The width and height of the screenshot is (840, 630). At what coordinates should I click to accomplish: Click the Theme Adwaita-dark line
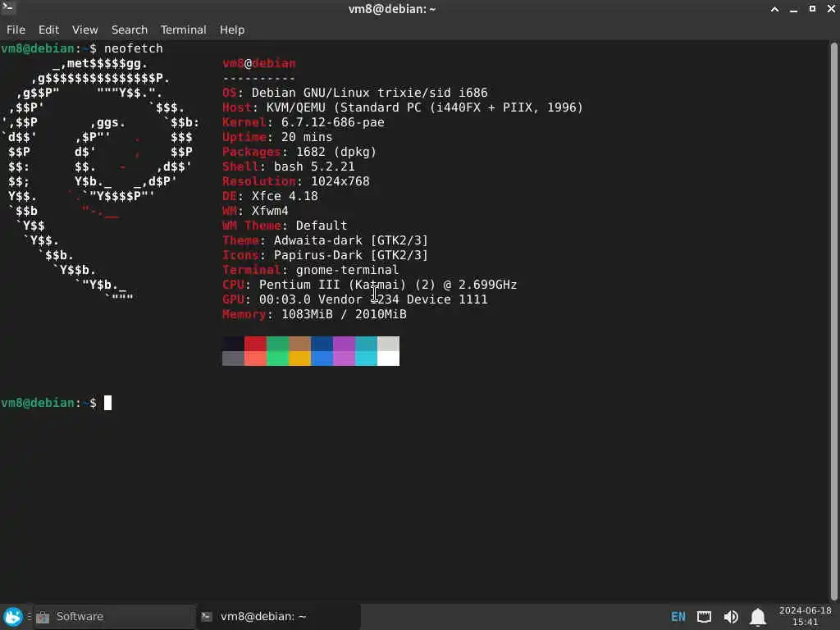pos(325,240)
